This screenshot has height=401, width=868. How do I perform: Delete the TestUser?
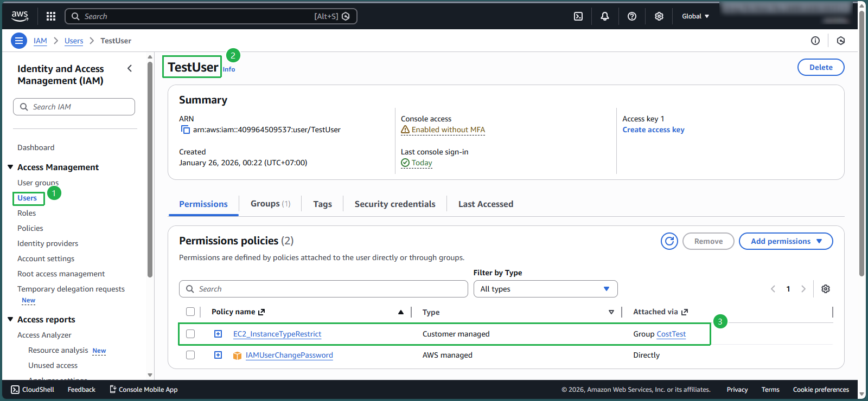[821, 67]
